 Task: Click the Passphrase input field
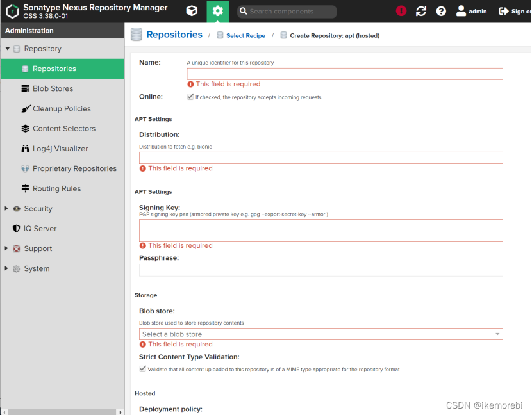321,270
